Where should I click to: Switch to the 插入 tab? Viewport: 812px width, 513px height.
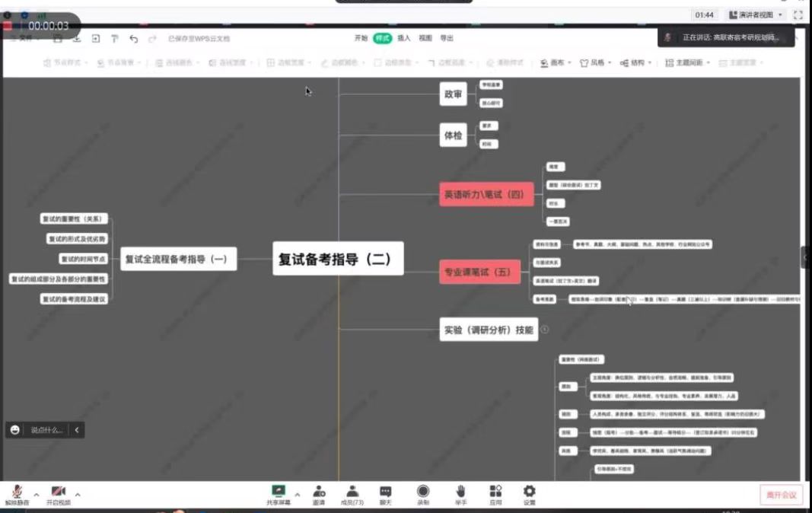[x=403, y=38]
